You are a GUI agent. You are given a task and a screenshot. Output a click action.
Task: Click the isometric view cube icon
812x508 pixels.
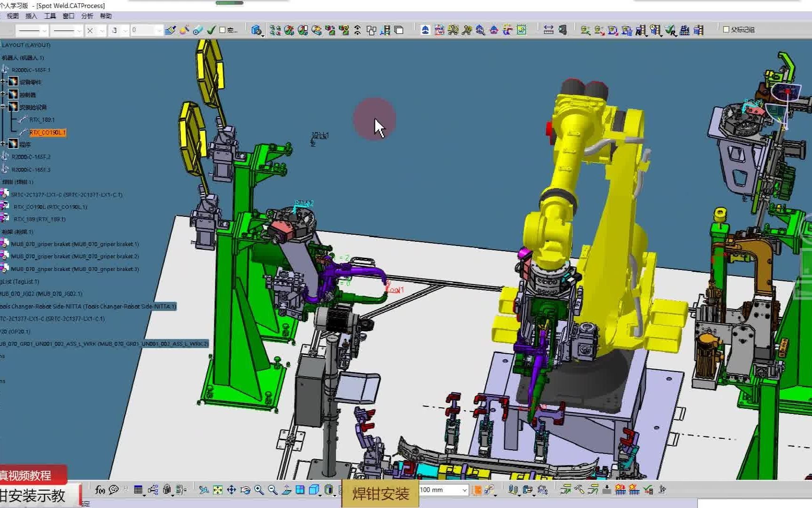(x=314, y=490)
